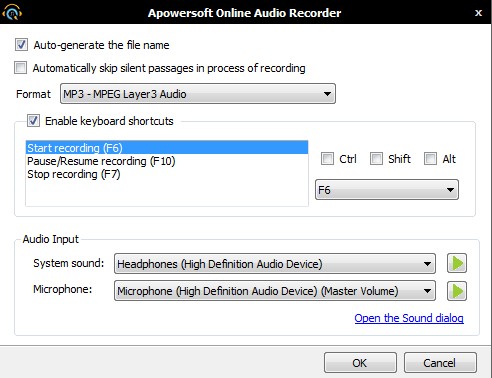Open the Format dropdown MP3 list
The width and height of the screenshot is (492, 378).
[x=198, y=94]
